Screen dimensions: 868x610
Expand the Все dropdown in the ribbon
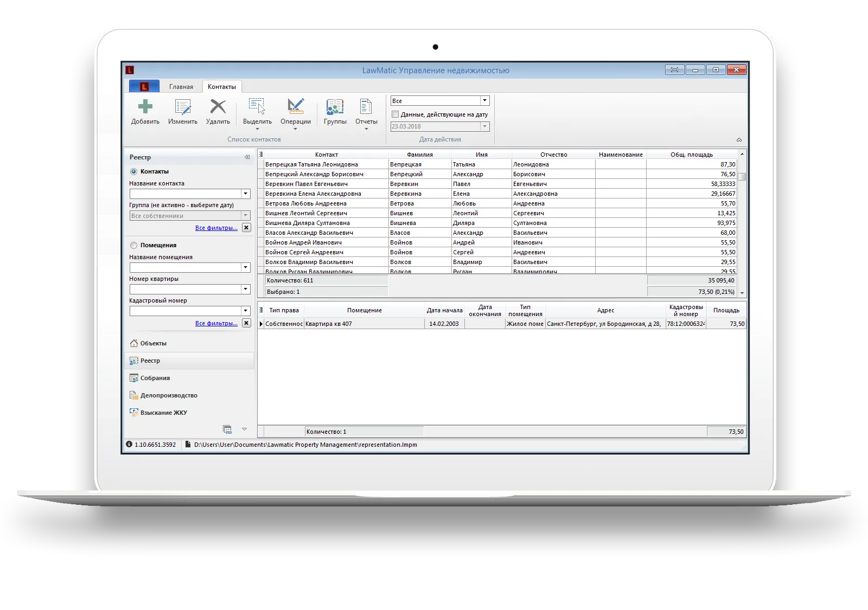coord(484,101)
